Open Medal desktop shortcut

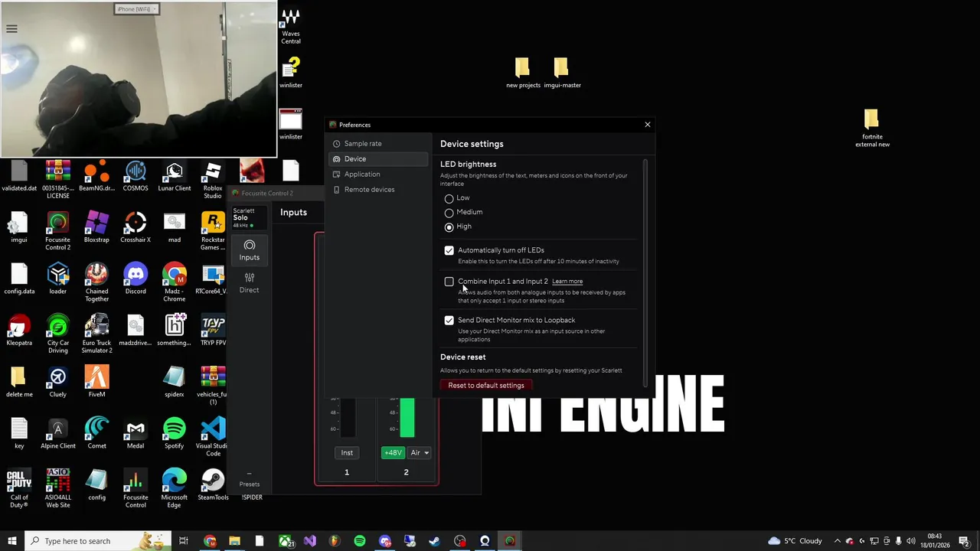136,434
